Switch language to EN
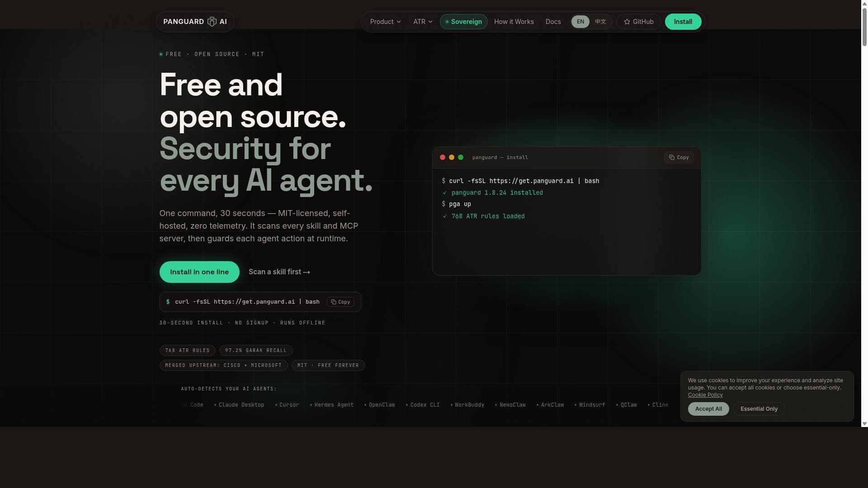This screenshot has width=868, height=488. 580,22
